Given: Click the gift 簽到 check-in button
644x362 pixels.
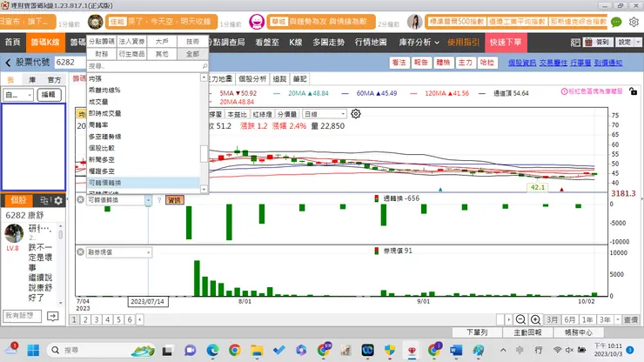Looking at the screenshot, I should click(598, 42).
